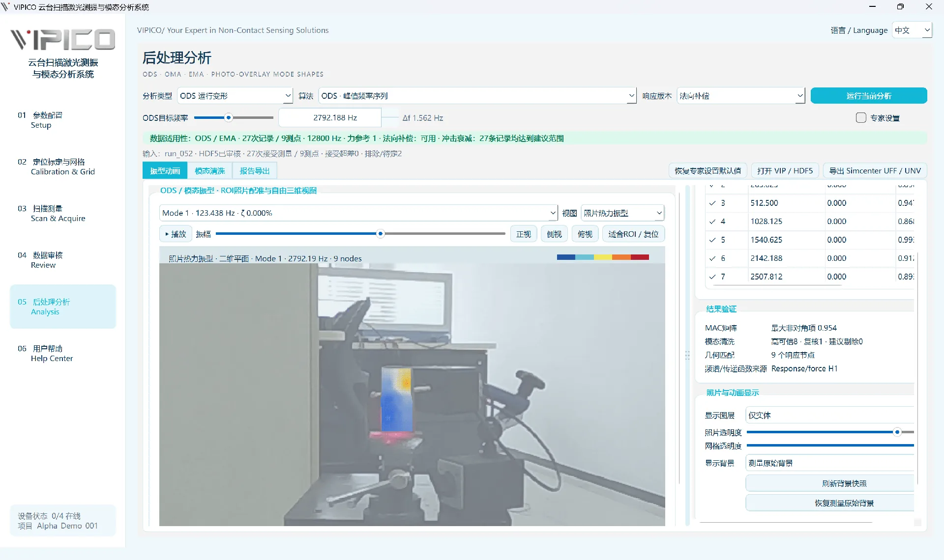The width and height of the screenshot is (944, 560).
Task: Toggle the row 4 checkmark (1028.125)
Action: point(712,222)
